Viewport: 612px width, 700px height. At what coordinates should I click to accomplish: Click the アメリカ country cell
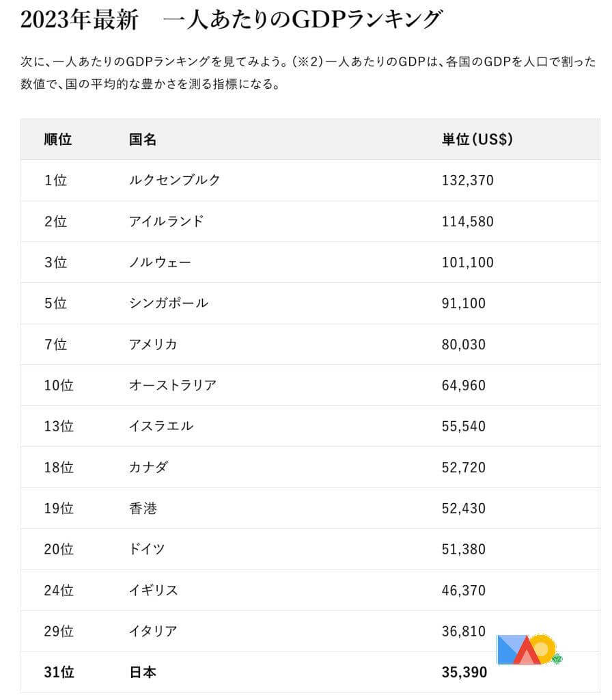click(x=153, y=345)
